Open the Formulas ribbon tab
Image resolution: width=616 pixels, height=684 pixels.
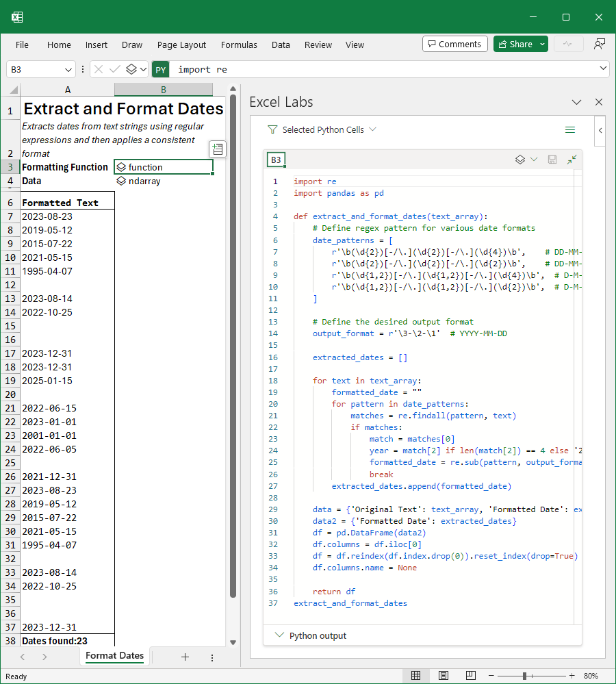coord(239,45)
